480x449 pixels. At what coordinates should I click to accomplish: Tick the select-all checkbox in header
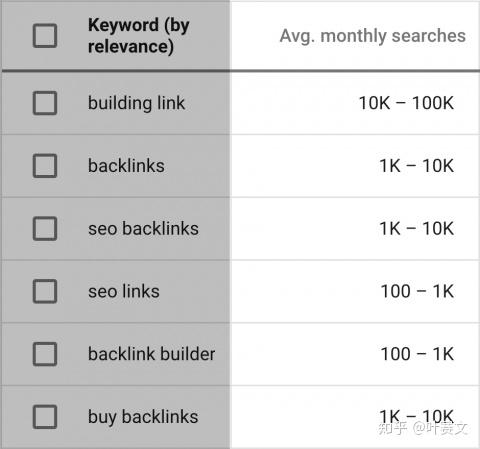45,35
